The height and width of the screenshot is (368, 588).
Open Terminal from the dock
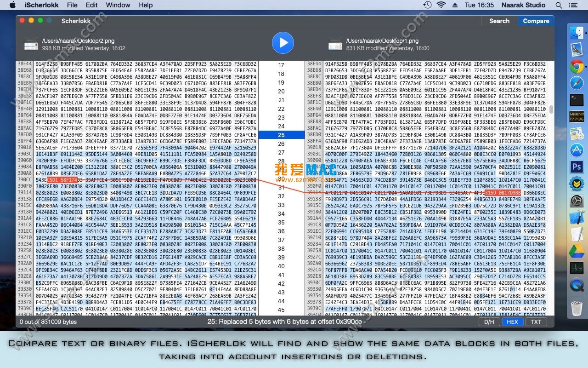click(577, 99)
